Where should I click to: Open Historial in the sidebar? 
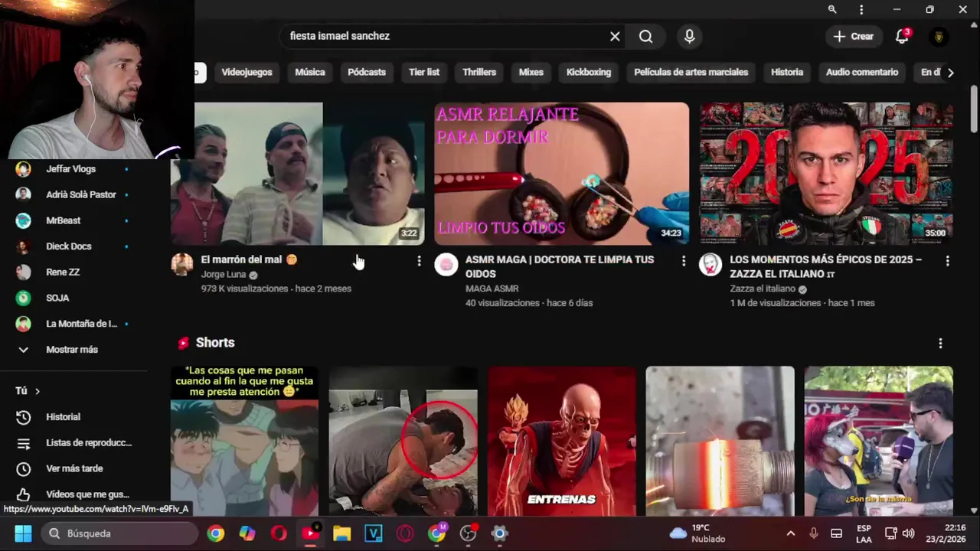tap(73, 417)
